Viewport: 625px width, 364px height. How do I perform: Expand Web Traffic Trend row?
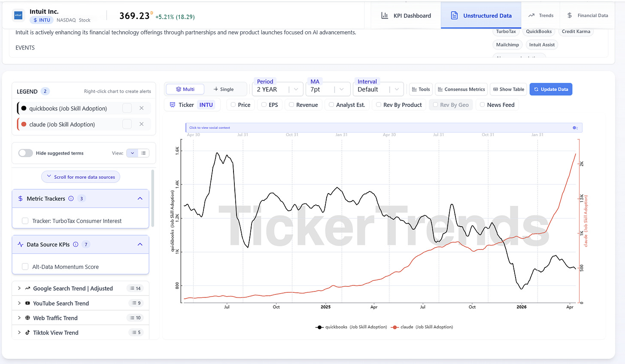coord(80,318)
